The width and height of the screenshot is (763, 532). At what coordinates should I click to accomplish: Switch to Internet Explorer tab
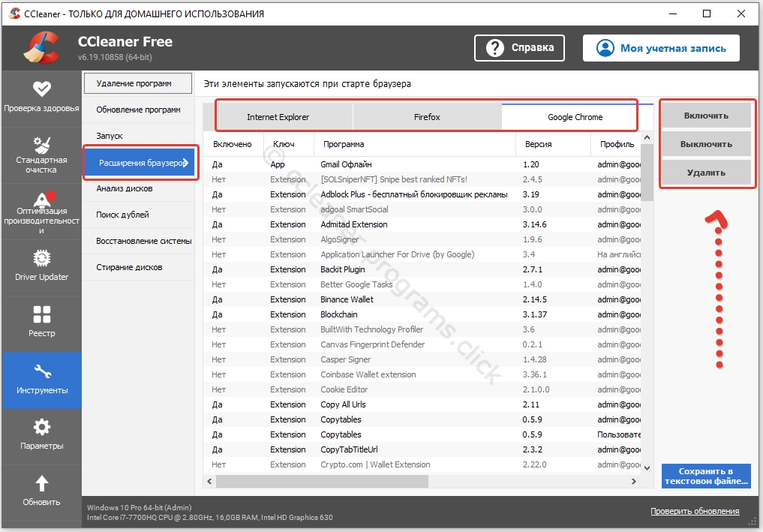coord(278,117)
